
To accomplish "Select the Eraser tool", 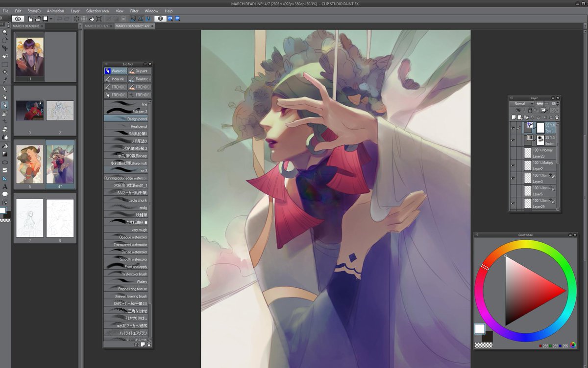I will point(5,129).
